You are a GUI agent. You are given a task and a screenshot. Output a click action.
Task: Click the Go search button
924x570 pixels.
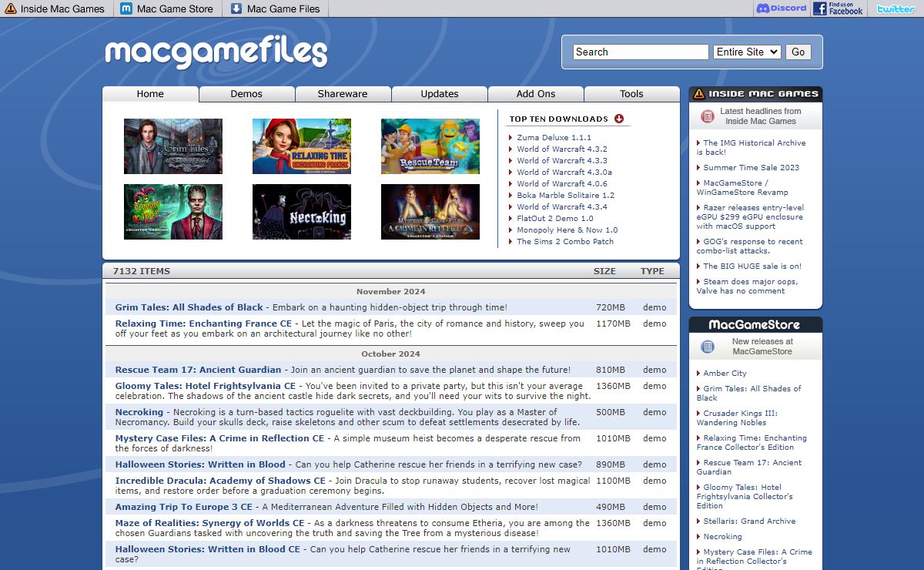[798, 52]
